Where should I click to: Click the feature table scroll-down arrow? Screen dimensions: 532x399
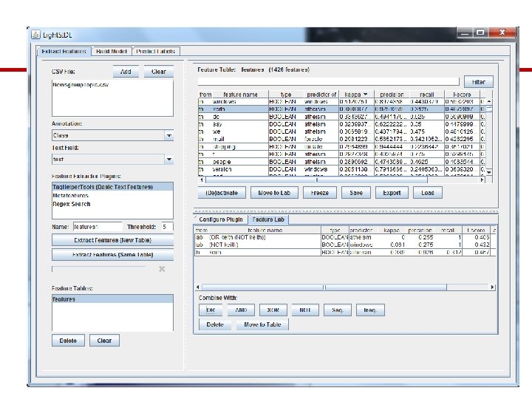coord(489,173)
